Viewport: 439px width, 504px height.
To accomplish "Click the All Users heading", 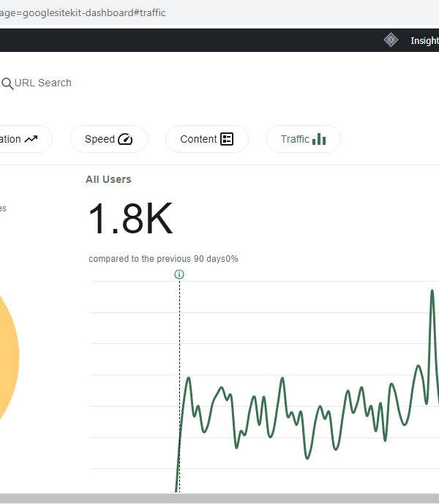I will coord(108,179).
